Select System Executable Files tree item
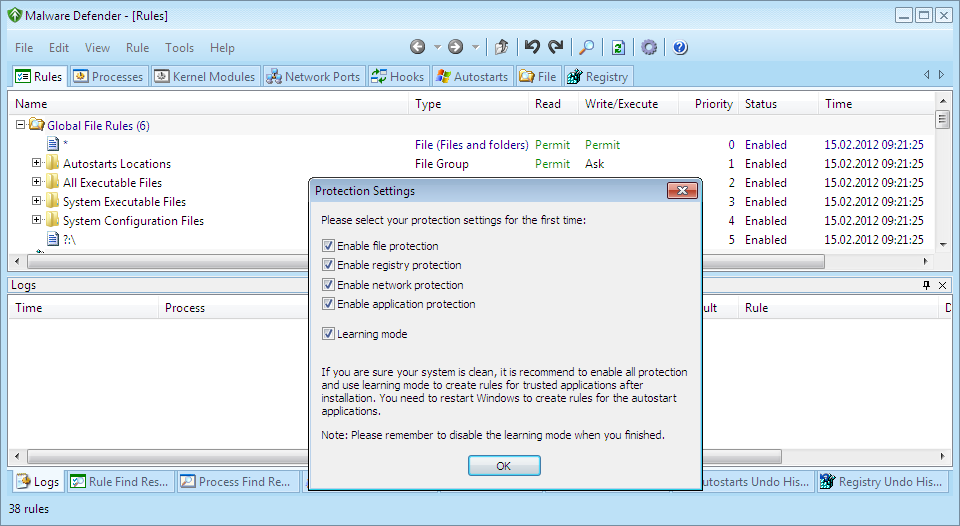Image resolution: width=960 pixels, height=526 pixels. point(124,201)
